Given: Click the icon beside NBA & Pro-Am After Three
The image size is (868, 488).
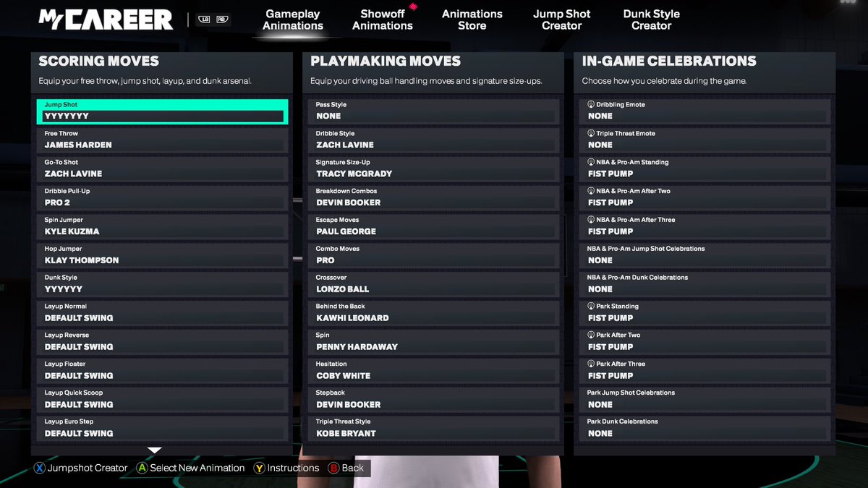Looking at the screenshot, I should click(591, 220).
